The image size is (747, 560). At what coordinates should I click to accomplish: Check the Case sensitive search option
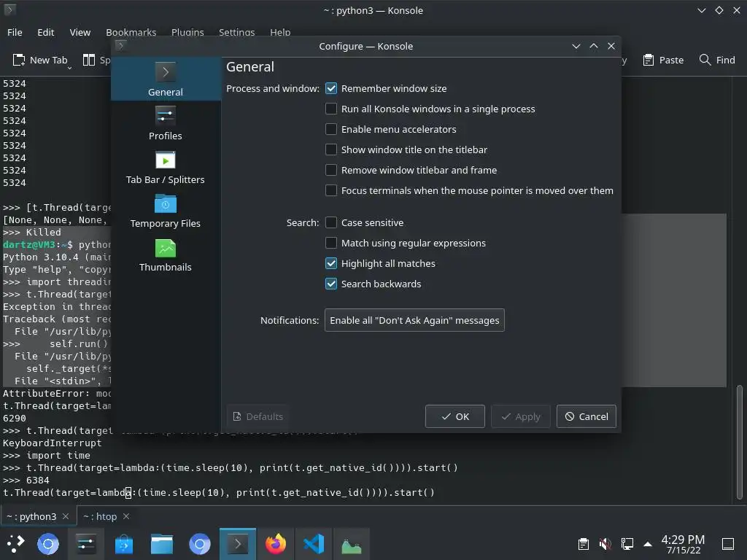point(331,223)
